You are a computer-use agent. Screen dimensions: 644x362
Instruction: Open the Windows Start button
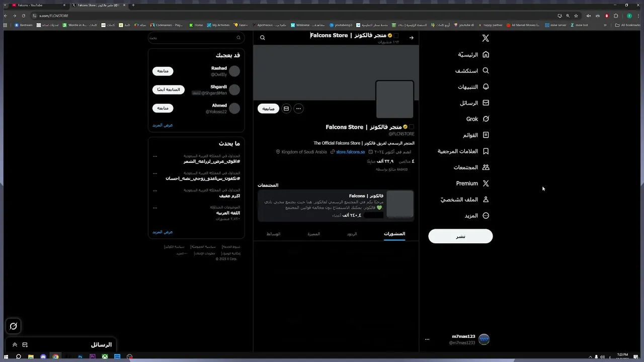click(7, 356)
